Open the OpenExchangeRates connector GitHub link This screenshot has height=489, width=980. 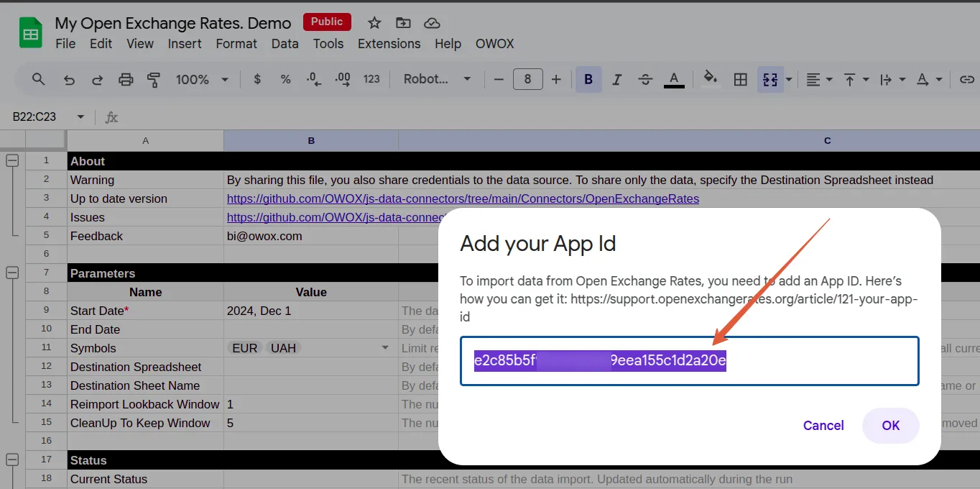click(x=463, y=198)
